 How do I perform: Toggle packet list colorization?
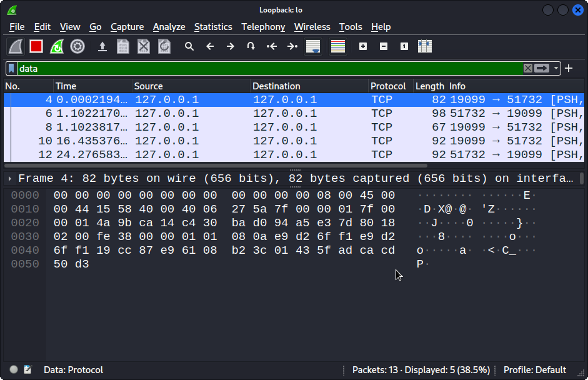point(338,46)
